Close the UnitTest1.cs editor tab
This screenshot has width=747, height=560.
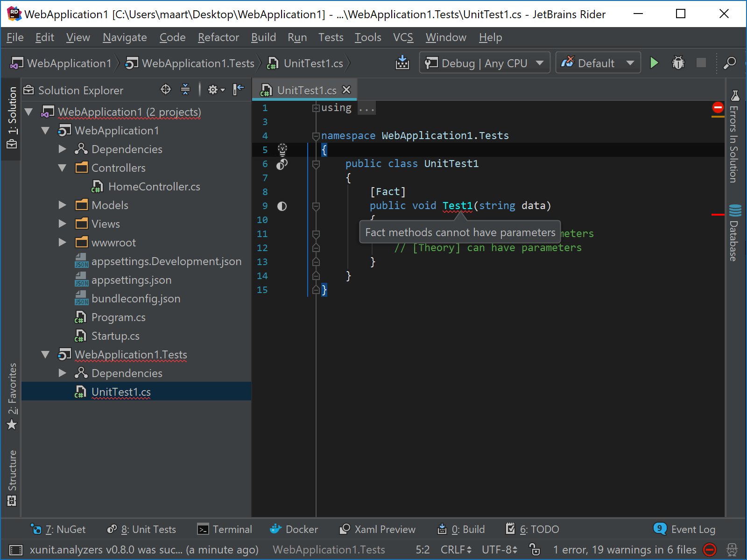(x=346, y=90)
